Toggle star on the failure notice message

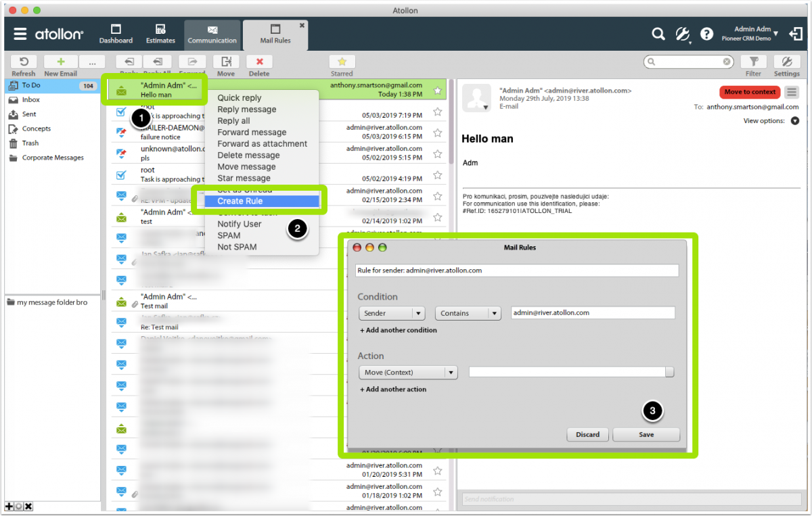pos(438,133)
